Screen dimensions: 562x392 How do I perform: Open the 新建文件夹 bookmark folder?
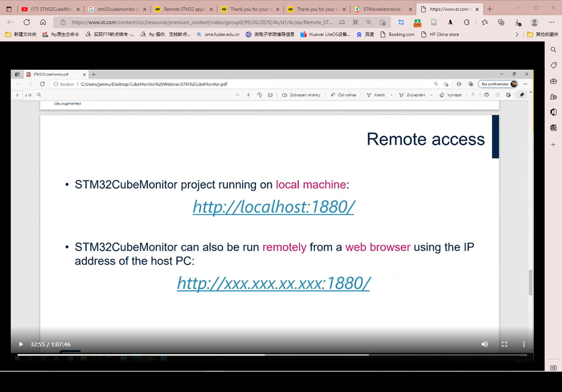(x=21, y=34)
